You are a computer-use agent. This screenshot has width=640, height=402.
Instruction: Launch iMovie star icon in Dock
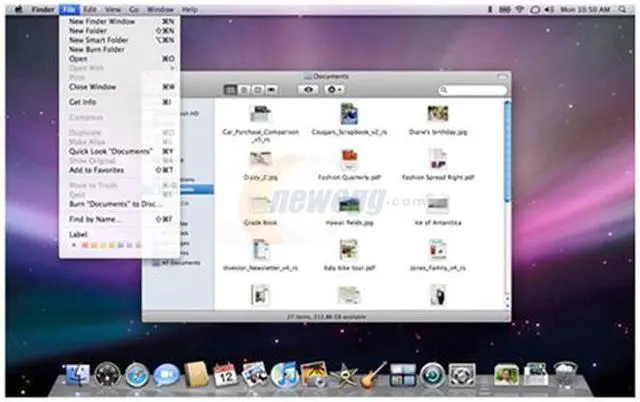tap(343, 375)
